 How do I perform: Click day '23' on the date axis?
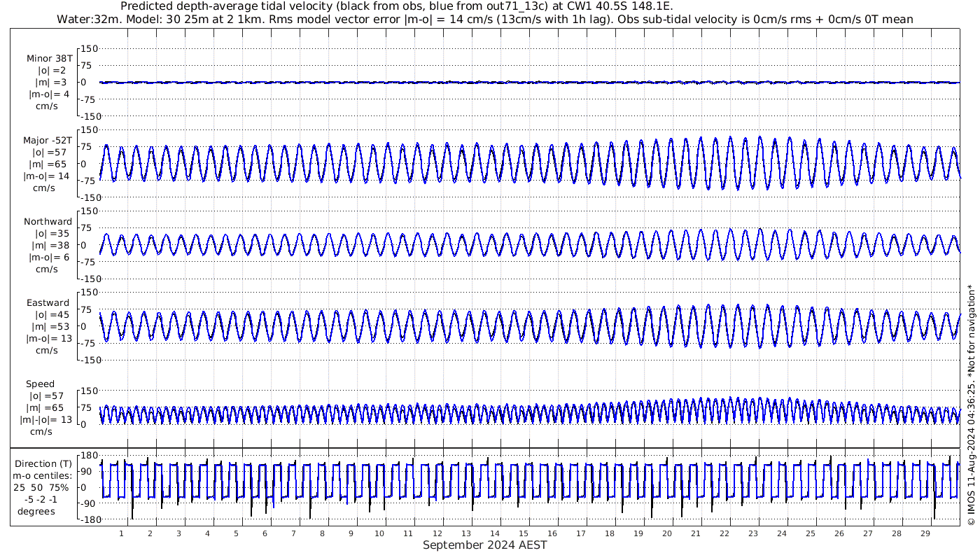[x=752, y=533]
